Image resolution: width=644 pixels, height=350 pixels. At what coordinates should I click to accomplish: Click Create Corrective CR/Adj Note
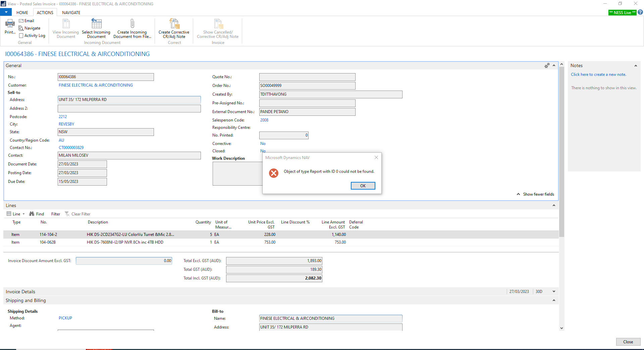point(174,29)
